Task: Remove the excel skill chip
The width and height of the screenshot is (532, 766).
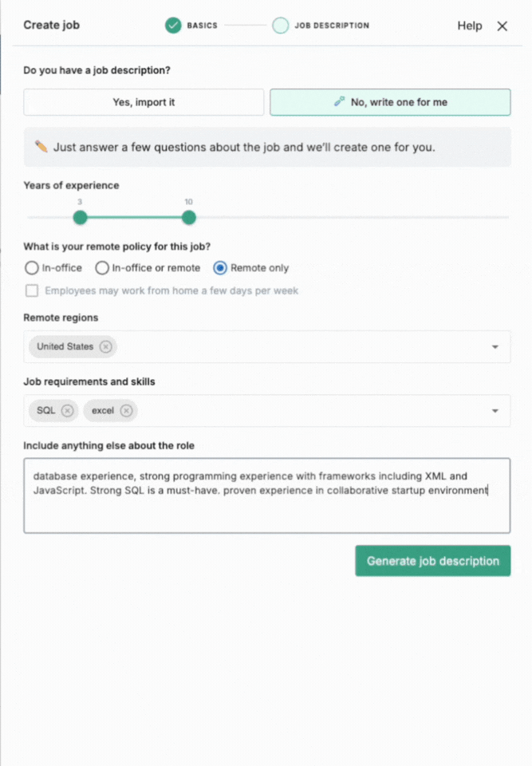Action: point(127,410)
